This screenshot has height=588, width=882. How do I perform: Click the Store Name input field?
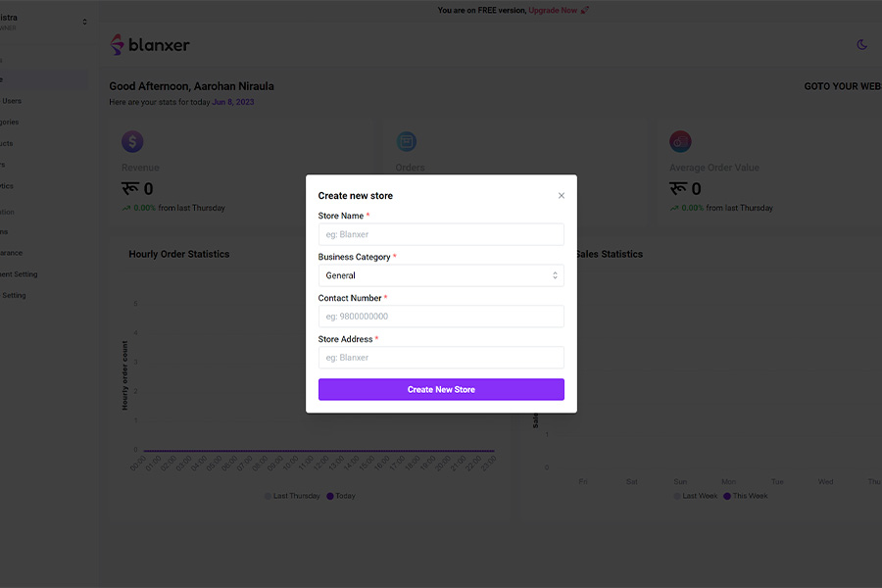(x=441, y=234)
